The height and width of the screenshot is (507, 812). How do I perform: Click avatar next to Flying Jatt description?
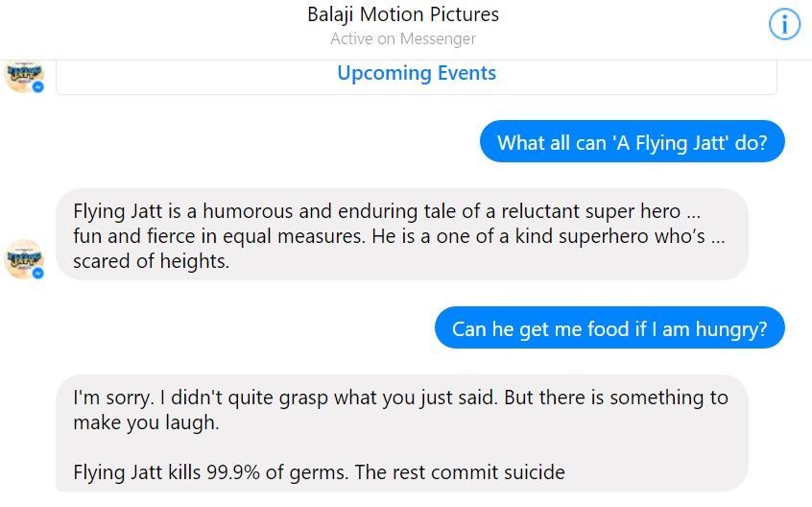click(24, 259)
